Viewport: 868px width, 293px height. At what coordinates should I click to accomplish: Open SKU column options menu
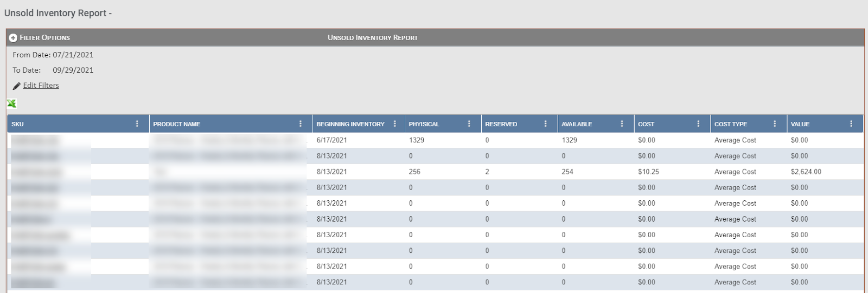pyautogui.click(x=137, y=124)
